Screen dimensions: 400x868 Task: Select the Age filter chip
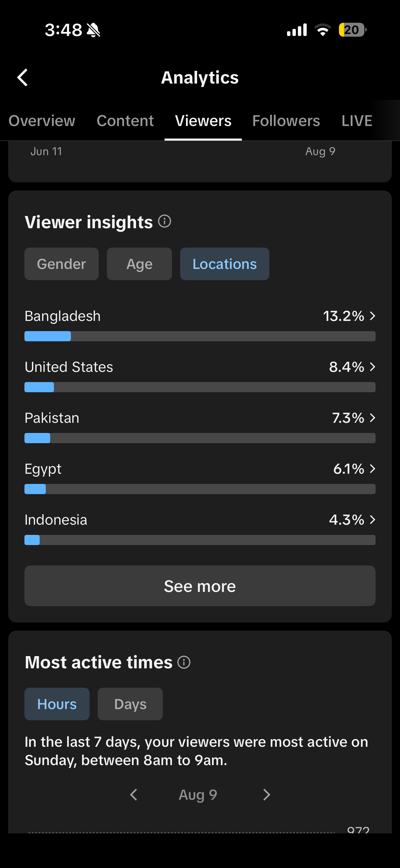coord(139,264)
